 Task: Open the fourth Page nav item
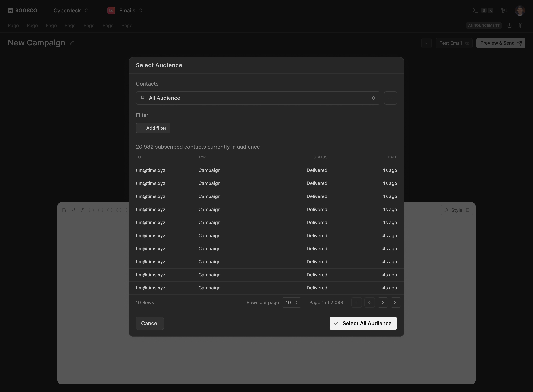(x=70, y=26)
